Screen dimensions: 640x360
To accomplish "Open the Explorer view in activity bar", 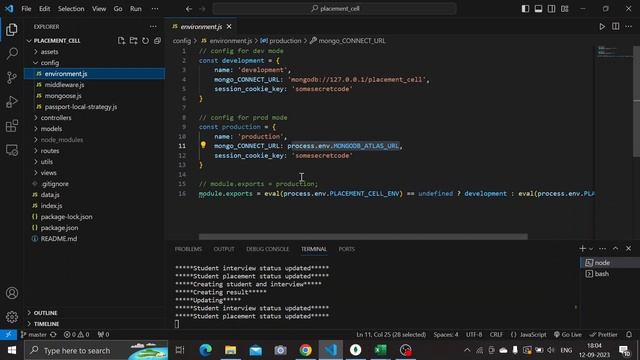I will tap(12, 29).
